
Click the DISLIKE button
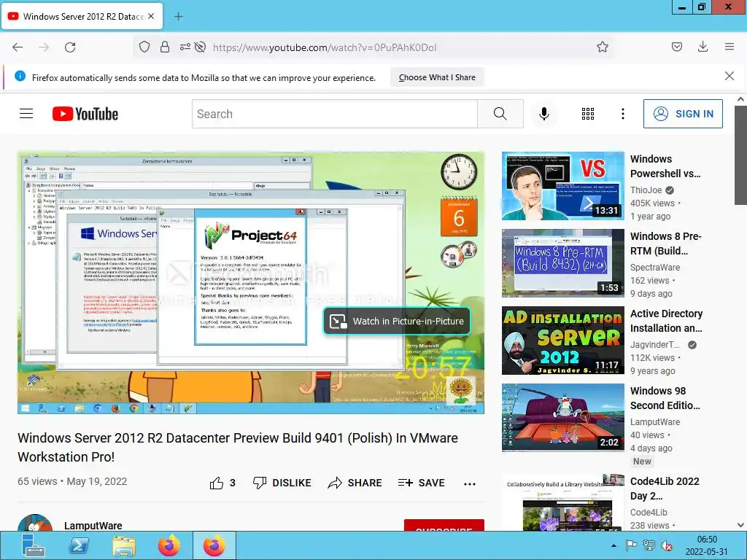click(x=282, y=483)
